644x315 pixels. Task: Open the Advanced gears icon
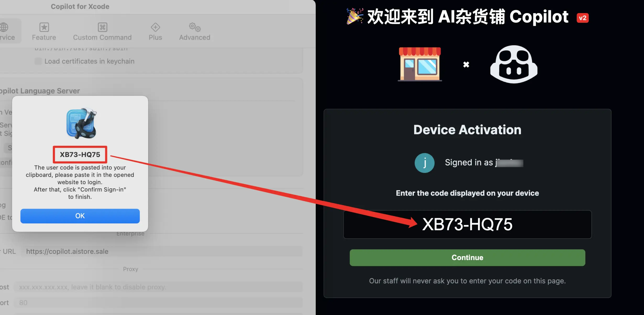[195, 27]
